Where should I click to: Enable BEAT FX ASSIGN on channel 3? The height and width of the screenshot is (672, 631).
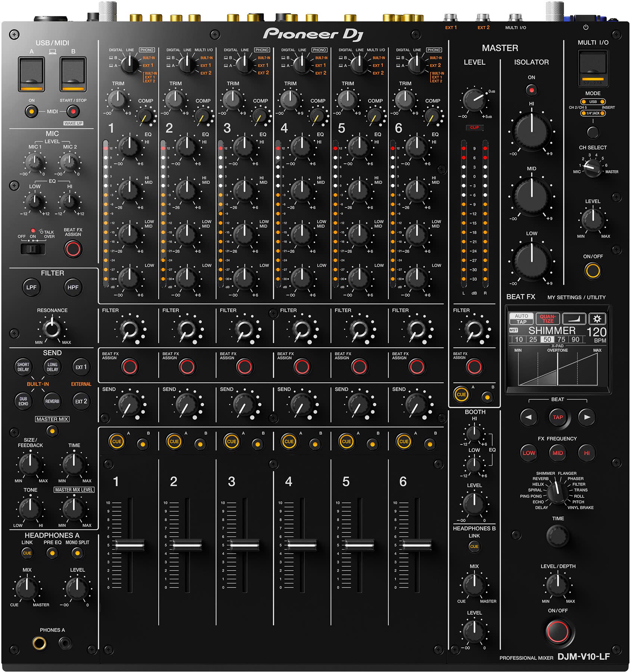click(246, 367)
